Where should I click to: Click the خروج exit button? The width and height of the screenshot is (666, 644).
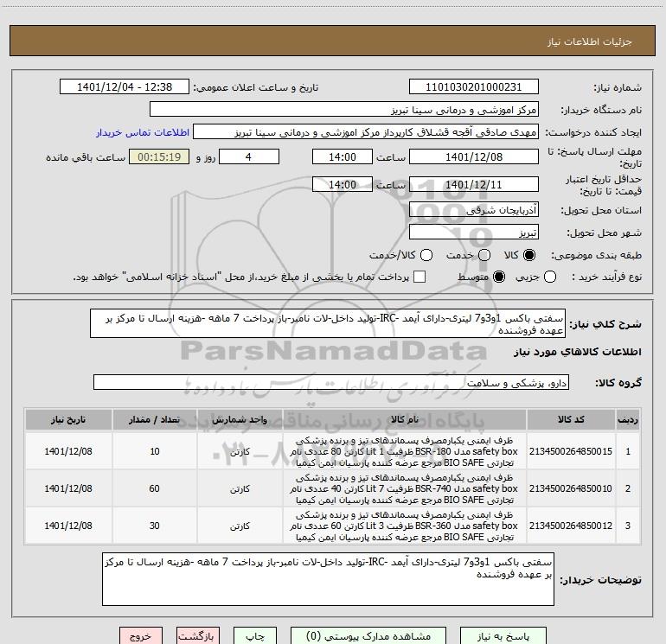coord(141,636)
